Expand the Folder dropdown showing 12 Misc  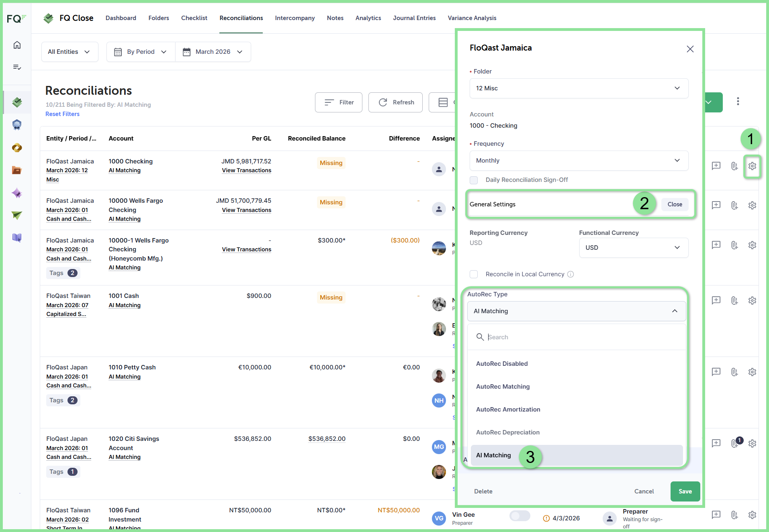579,88
